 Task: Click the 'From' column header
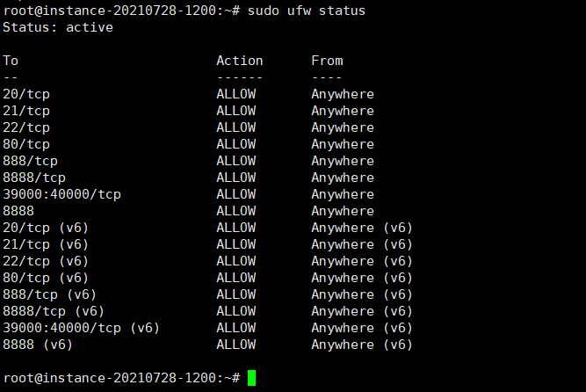coord(327,61)
